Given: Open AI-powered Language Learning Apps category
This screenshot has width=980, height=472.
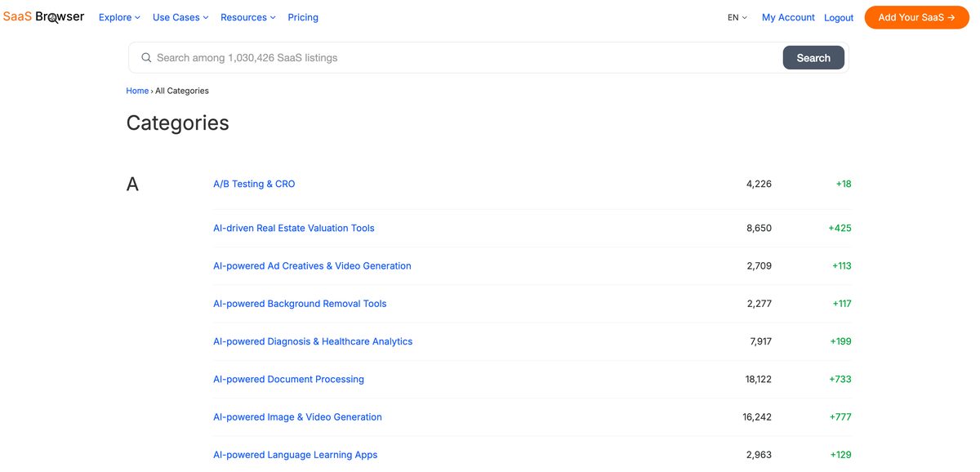Looking at the screenshot, I should click(295, 454).
